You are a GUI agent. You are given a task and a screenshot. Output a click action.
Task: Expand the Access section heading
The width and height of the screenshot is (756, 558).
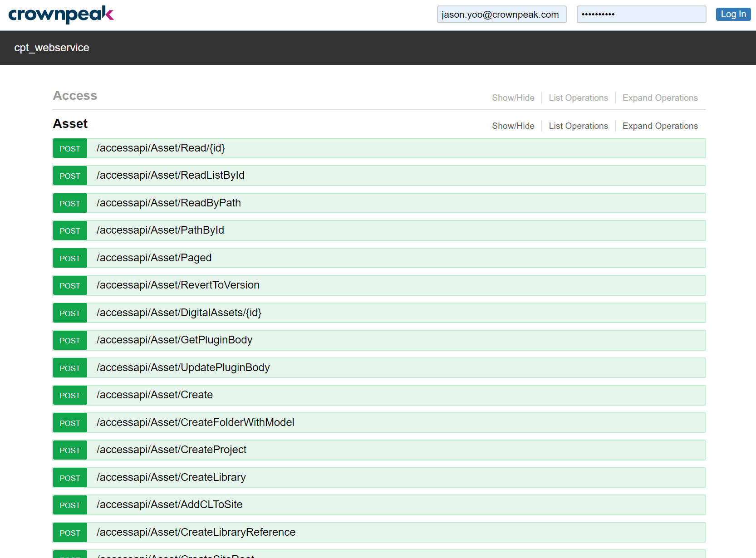75,96
